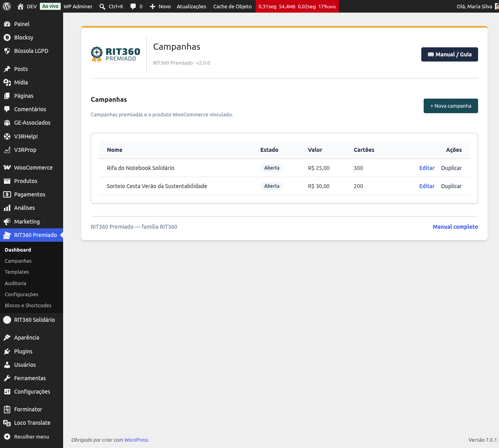Click the WordPress logo in admin bar

tap(7, 6)
